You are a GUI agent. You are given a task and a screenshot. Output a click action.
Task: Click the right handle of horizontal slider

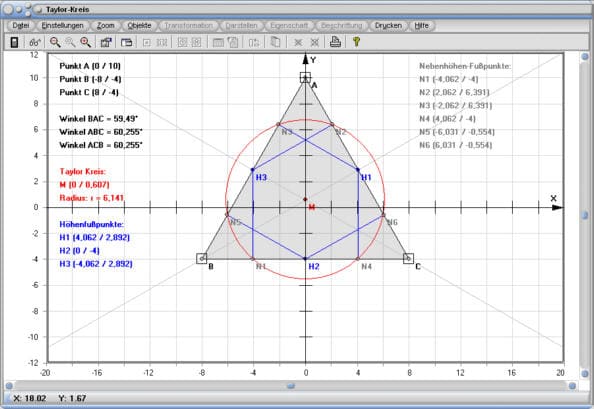click(x=572, y=386)
